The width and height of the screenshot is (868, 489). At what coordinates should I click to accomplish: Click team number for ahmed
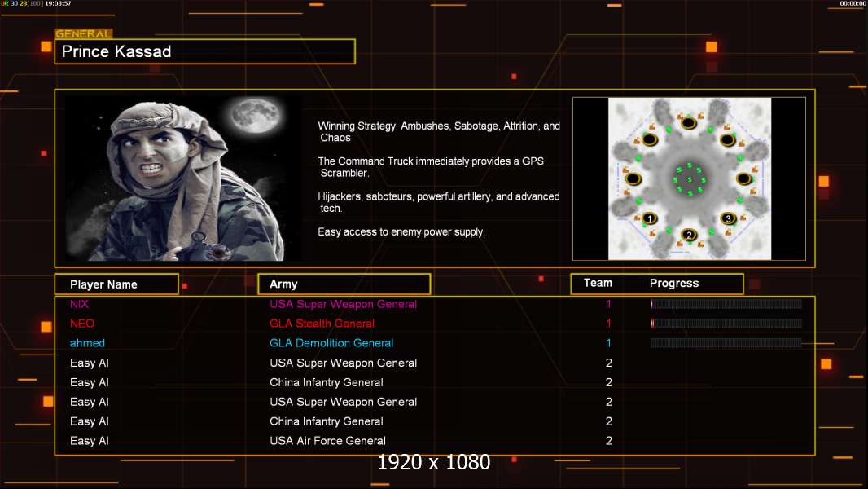(608, 343)
